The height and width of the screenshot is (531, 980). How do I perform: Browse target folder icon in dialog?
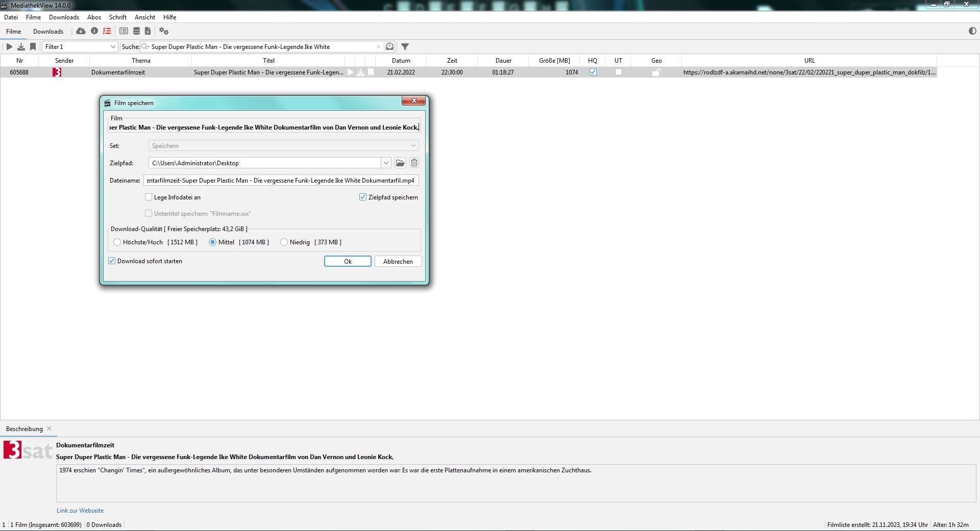400,163
